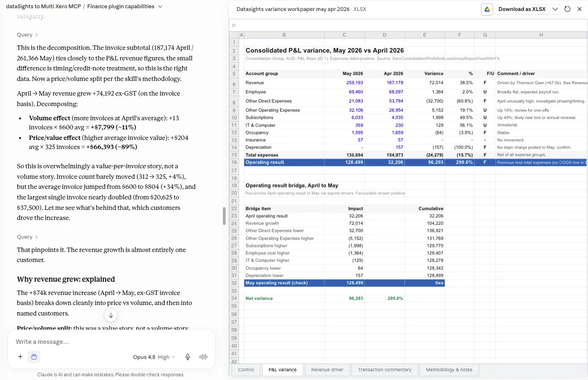The image size is (588, 380).
Task: Select column H header
Action: coord(541,35)
